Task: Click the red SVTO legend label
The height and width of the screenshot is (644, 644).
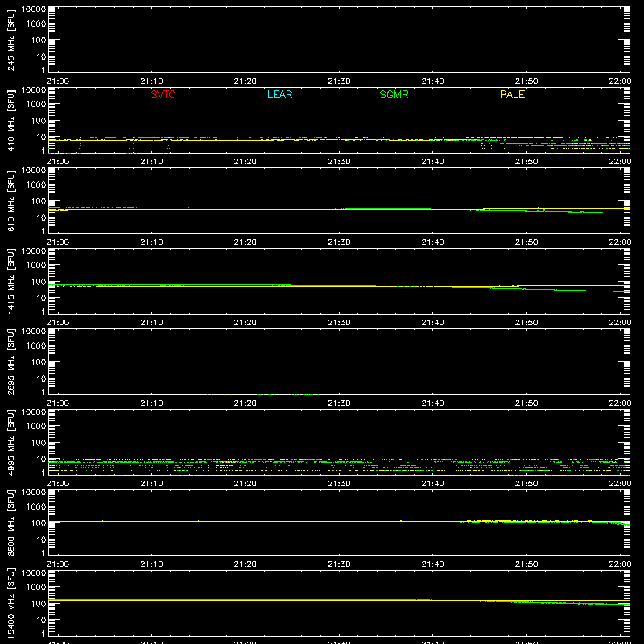Action: (x=163, y=94)
